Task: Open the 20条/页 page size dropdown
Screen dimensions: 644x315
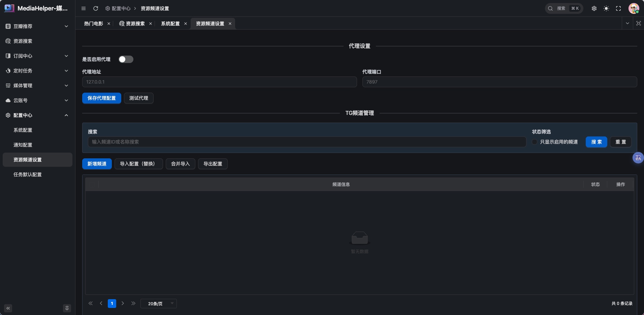Action: (159, 304)
